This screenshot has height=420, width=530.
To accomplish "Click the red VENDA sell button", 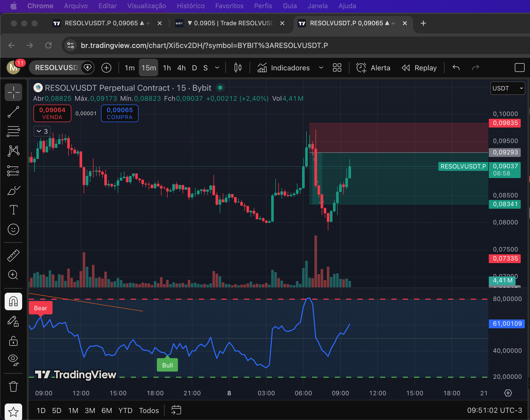I will 52,113.
